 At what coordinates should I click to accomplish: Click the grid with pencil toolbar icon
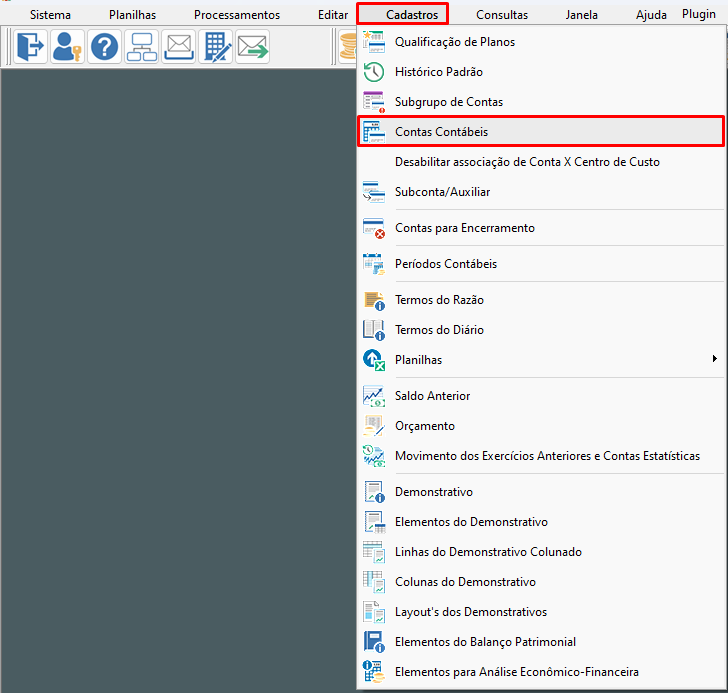pyautogui.click(x=216, y=46)
